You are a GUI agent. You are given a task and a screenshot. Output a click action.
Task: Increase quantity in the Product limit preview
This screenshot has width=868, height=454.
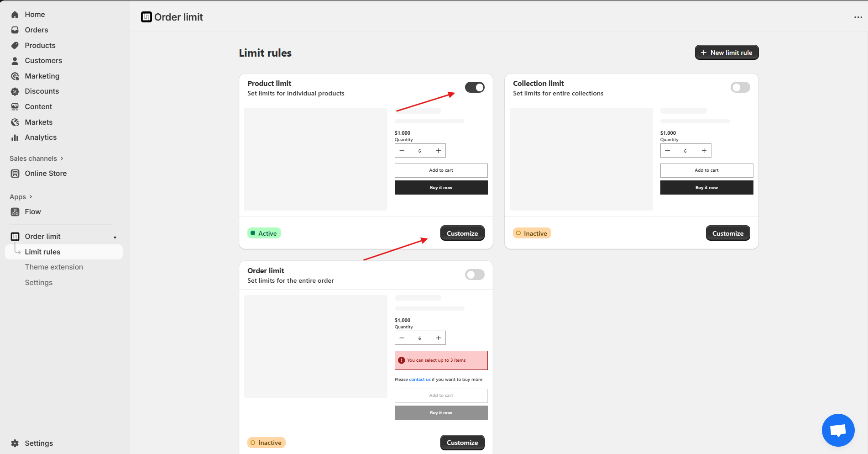438,150
